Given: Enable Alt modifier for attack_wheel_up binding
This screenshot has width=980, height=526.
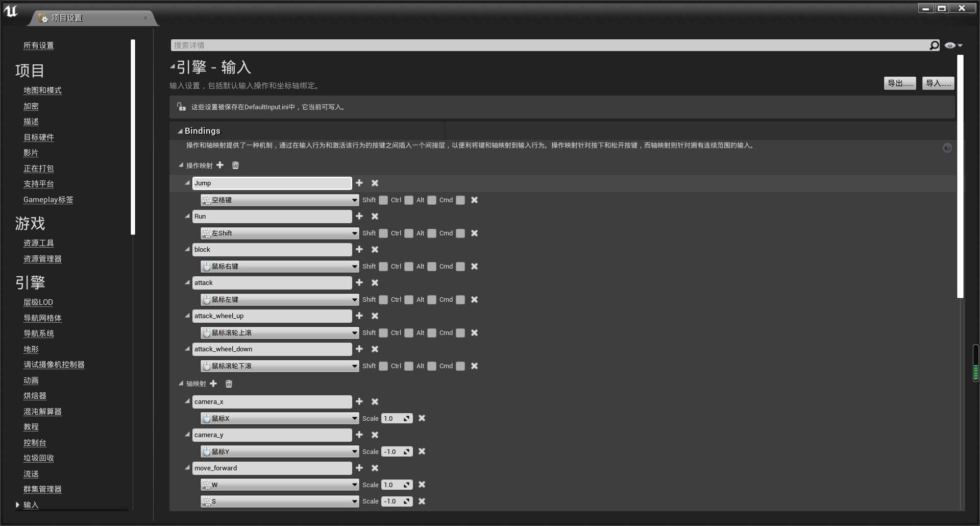Looking at the screenshot, I should pyautogui.click(x=432, y=333).
